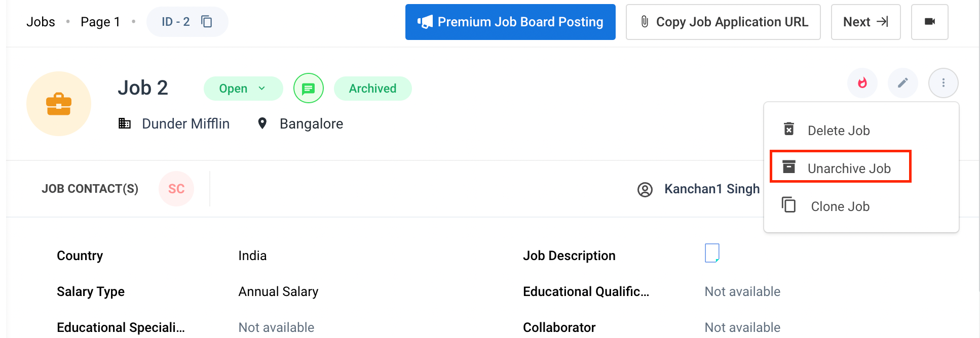980x338 pixels.
Task: Click Copy Job Application URL button
Action: 723,22
